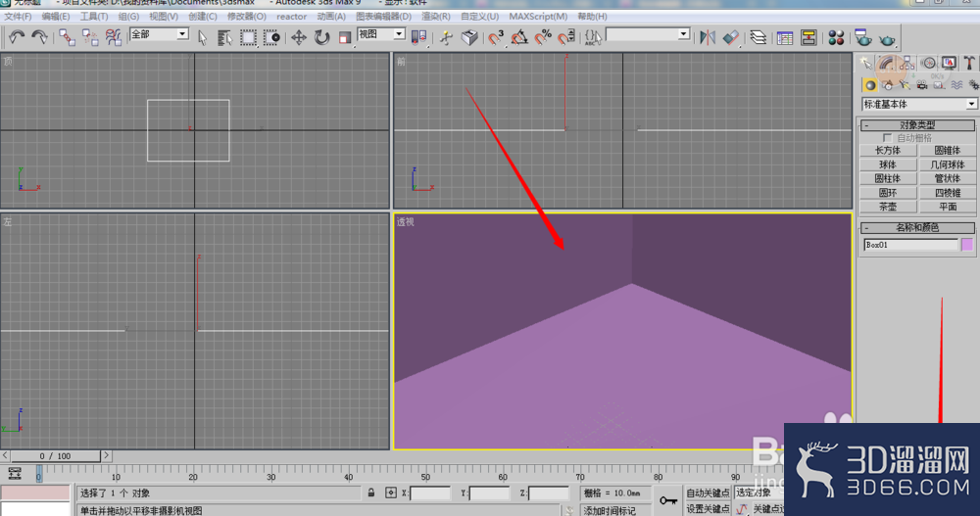This screenshot has width=980, height=516.
Task: Open the 文件(F) menu
Action: tap(18, 17)
